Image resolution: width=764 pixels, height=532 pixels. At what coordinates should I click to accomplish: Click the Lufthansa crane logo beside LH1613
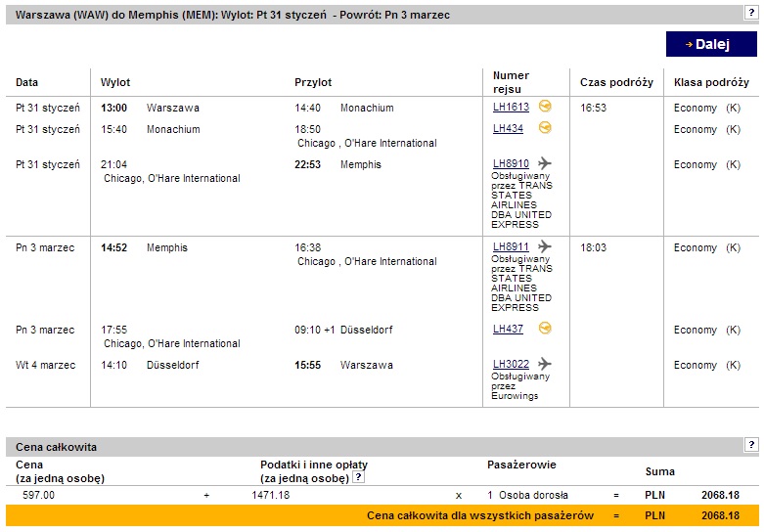[x=545, y=106]
